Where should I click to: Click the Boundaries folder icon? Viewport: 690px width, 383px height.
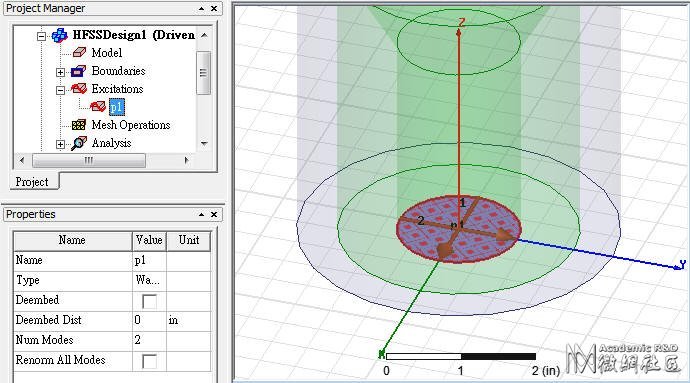click(x=78, y=71)
